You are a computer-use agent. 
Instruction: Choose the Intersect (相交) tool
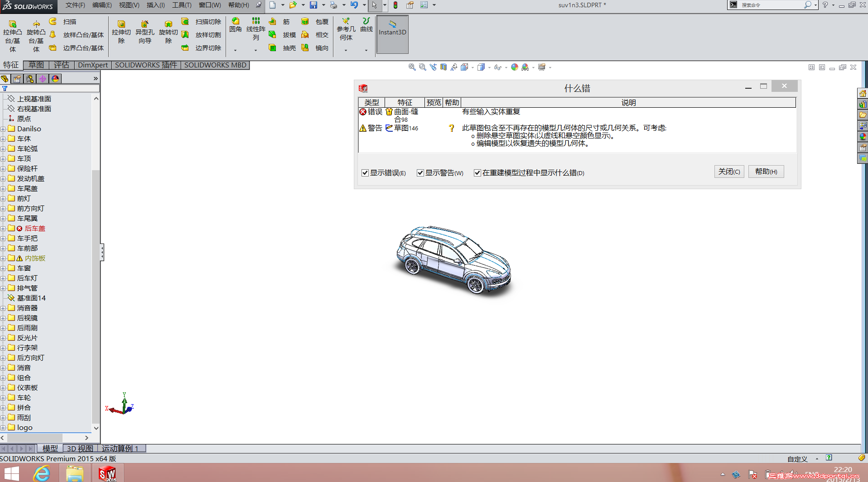coord(315,35)
